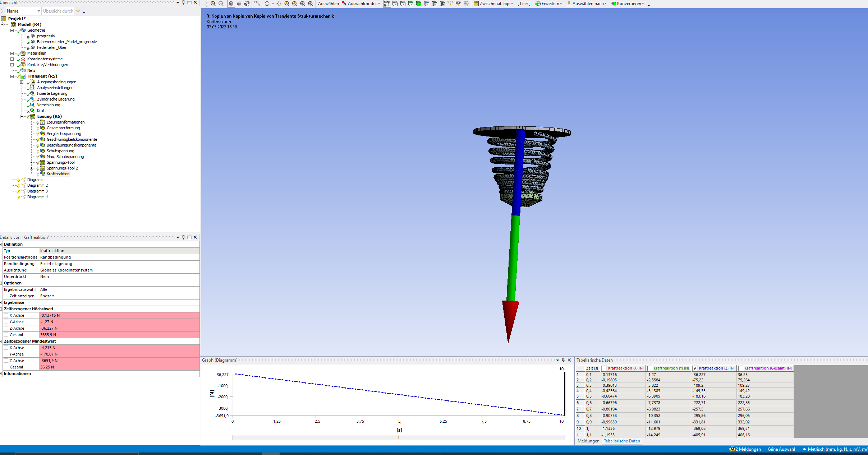Viewport: 868px width, 455px height.
Task: Click the Koordinatensysteme axis icon
Action: (23, 59)
